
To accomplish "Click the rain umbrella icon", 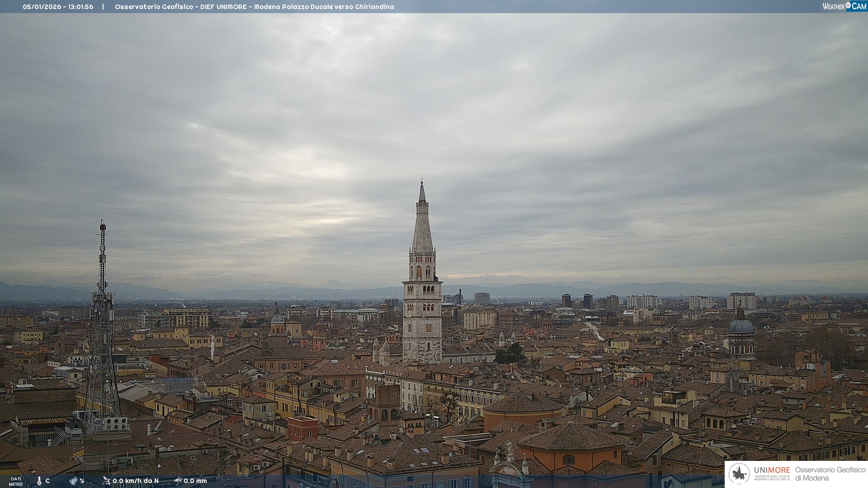I will 178,480.
